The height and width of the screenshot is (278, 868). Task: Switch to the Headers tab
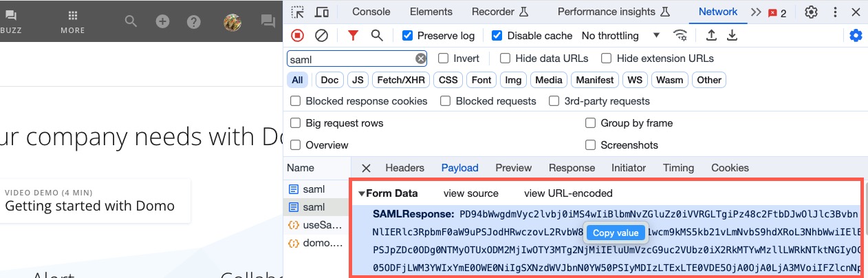[404, 168]
